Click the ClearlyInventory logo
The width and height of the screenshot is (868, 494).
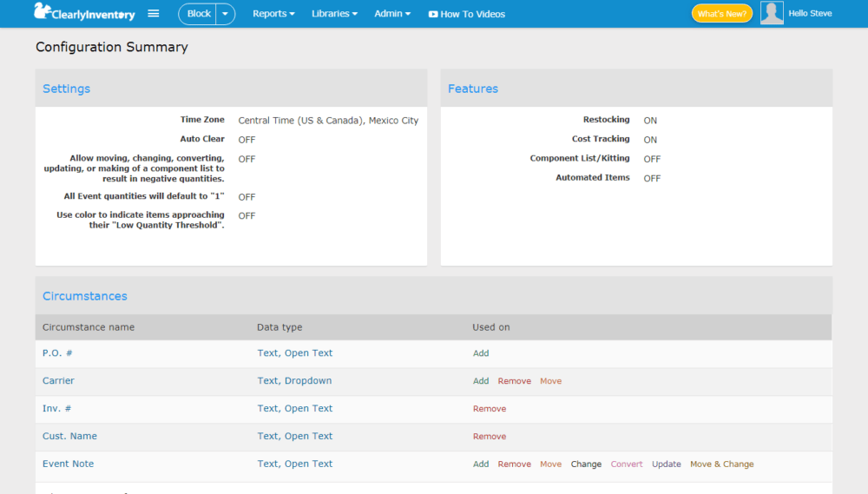pos(84,12)
